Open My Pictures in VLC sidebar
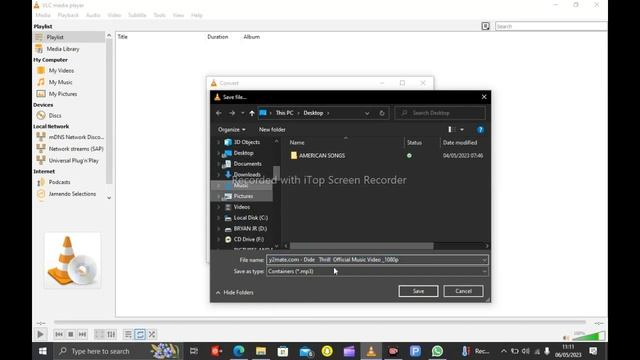 [63, 94]
